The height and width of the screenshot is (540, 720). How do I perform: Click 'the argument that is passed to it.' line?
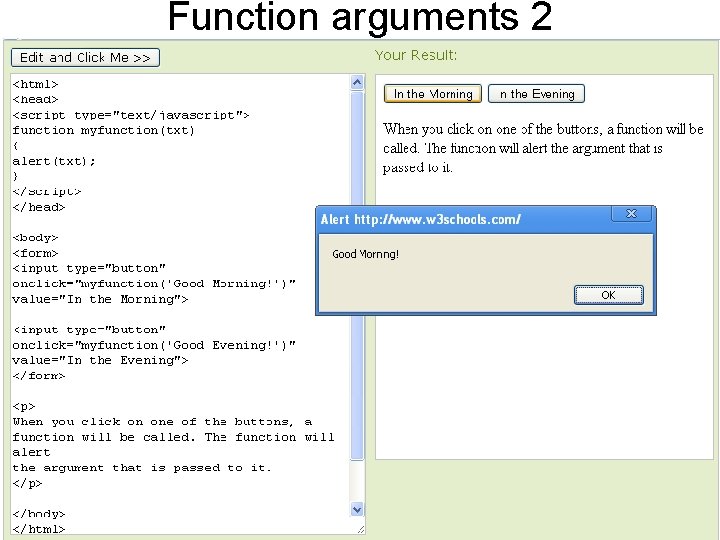142,468
